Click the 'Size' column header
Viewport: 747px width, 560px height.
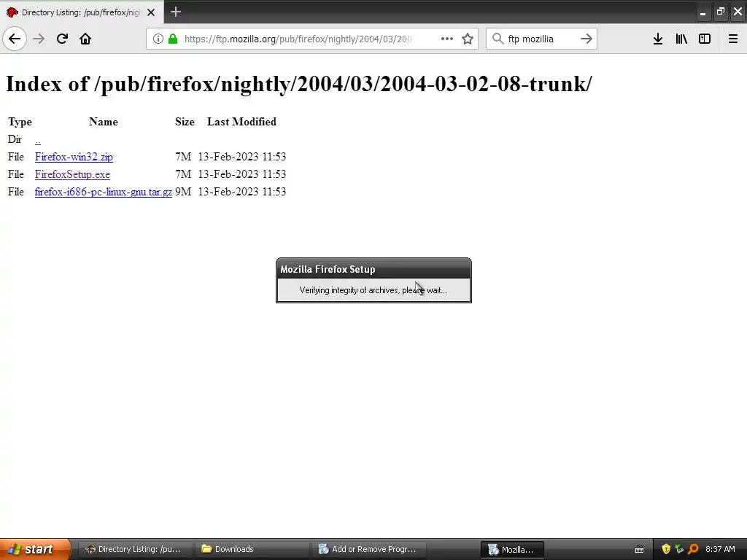185,122
